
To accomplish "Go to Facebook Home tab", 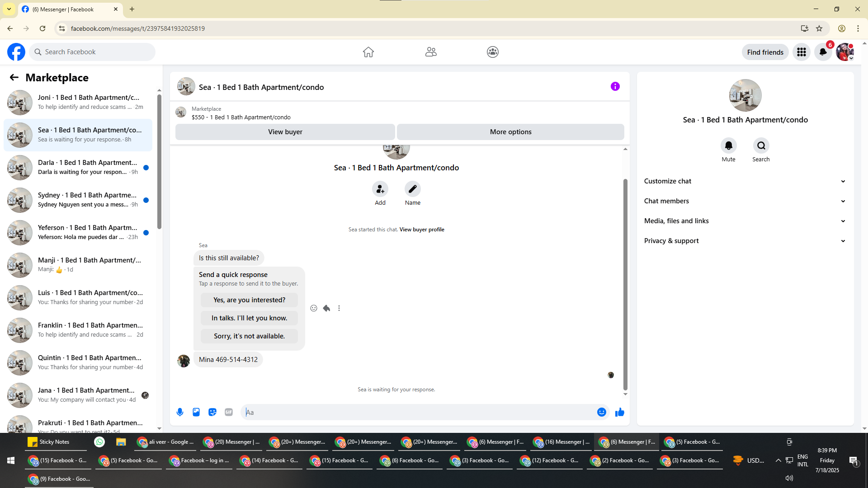I will (368, 52).
